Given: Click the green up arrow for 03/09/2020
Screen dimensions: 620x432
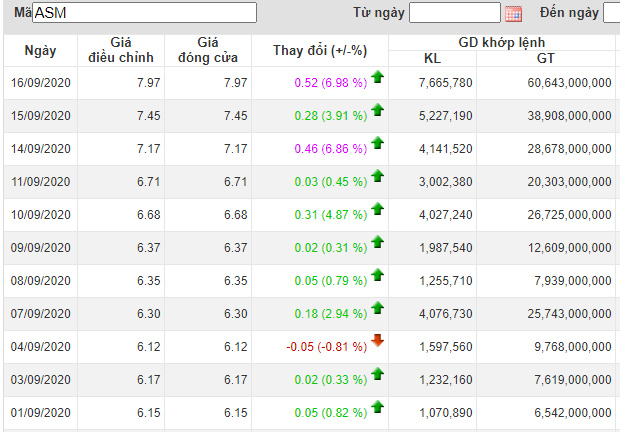Looking at the screenshot, I should pyautogui.click(x=378, y=374).
